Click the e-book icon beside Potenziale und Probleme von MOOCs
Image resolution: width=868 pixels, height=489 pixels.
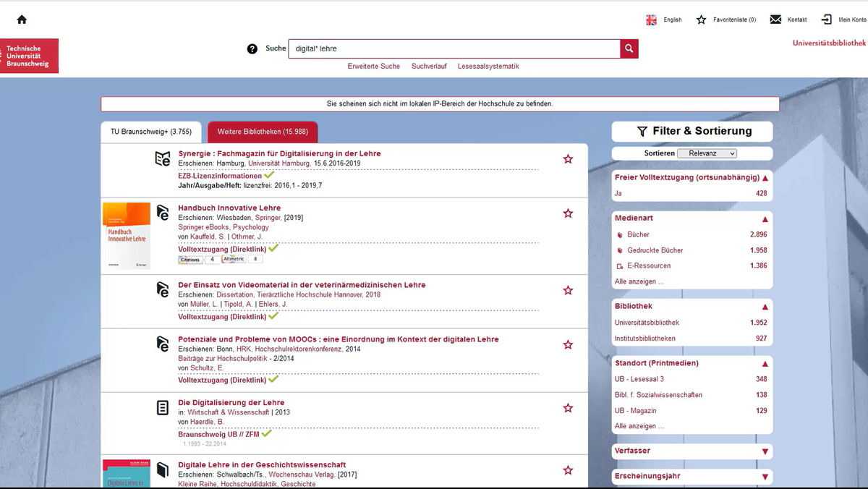click(x=163, y=344)
